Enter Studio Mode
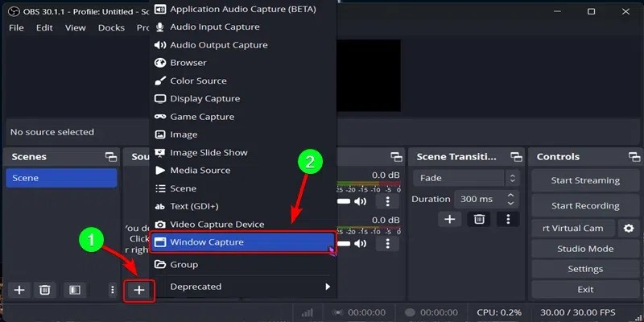Viewport: 644px width, 322px height. (585, 249)
